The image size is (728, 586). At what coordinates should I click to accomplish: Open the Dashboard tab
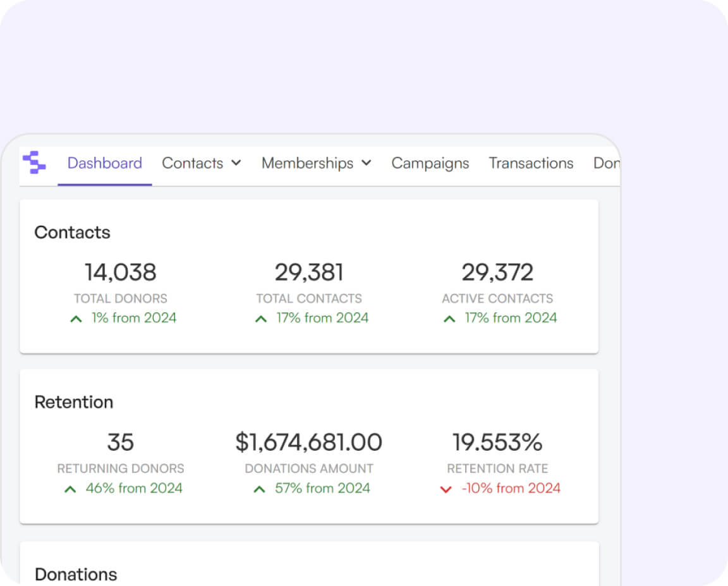104,163
